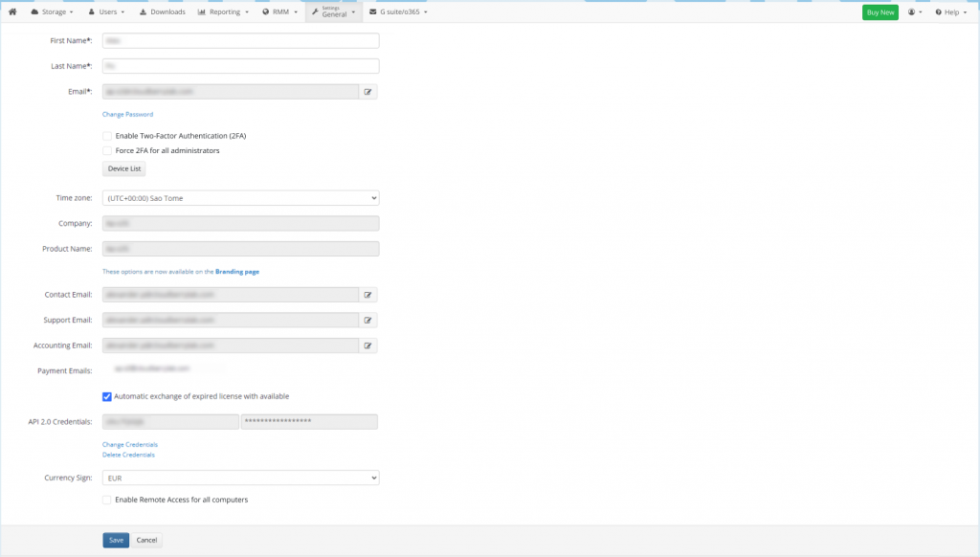Click edit icon beside Contact Email
This screenshot has height=557, width=980.
pos(368,295)
